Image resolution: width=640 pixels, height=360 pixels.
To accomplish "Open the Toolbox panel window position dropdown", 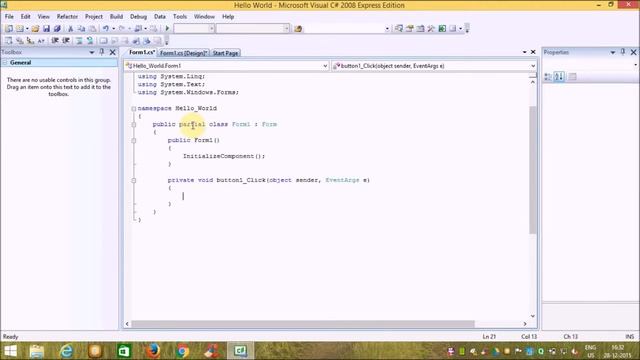I will (x=92, y=52).
